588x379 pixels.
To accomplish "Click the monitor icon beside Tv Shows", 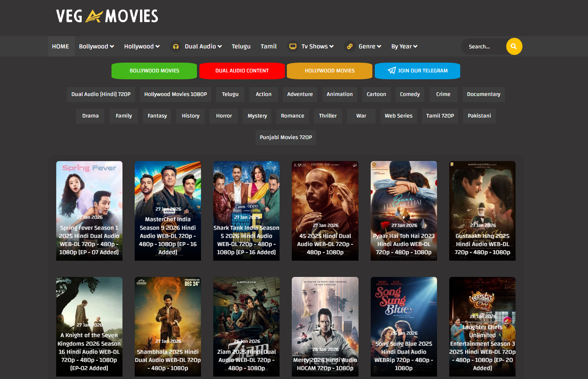I will tap(293, 46).
